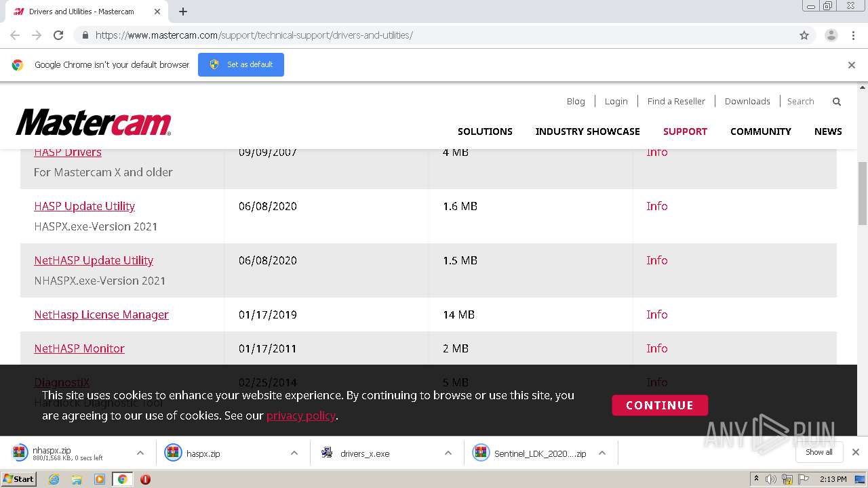Open File Explorer folder from taskbar
The image size is (868, 488).
[77, 479]
